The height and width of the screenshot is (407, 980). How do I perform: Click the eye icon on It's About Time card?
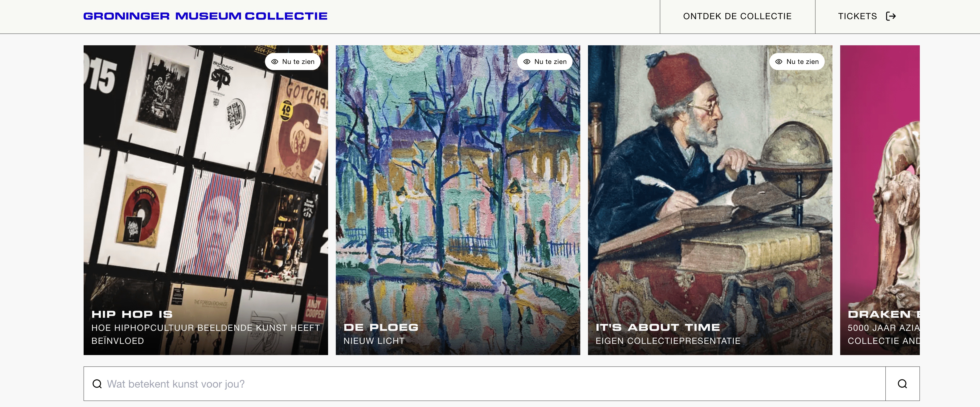point(779,62)
